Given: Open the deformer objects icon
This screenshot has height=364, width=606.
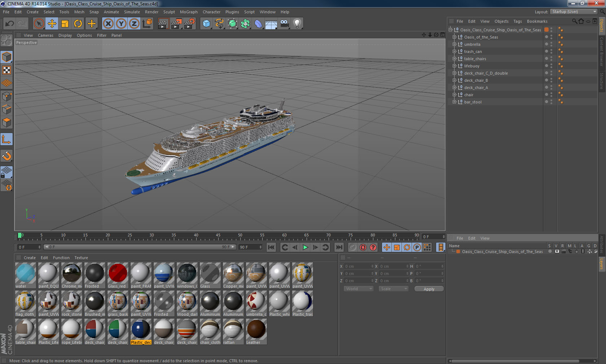Looking at the screenshot, I should (258, 24).
